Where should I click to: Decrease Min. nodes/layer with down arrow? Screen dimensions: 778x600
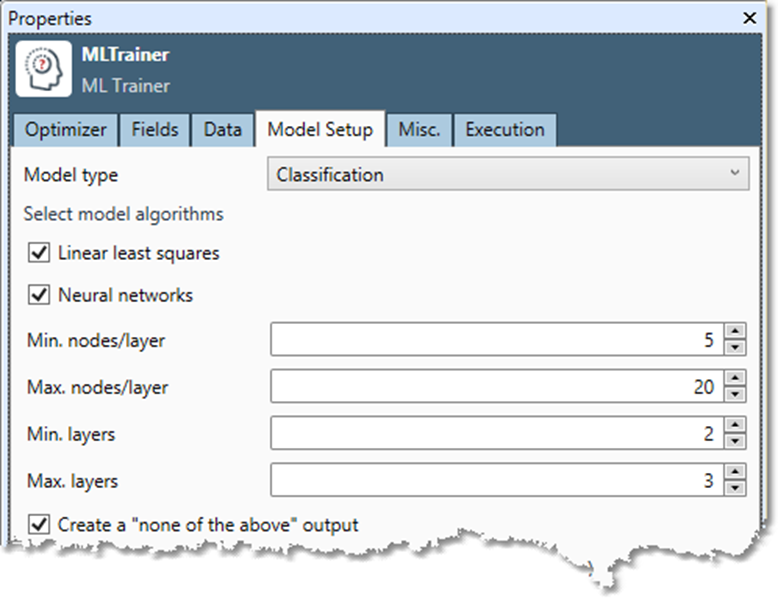[735, 347]
